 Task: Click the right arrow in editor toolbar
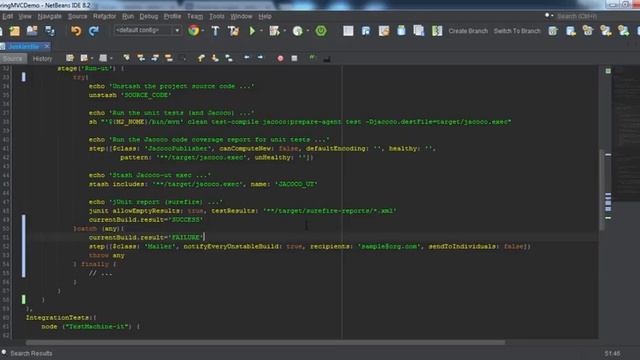tap(260, 58)
